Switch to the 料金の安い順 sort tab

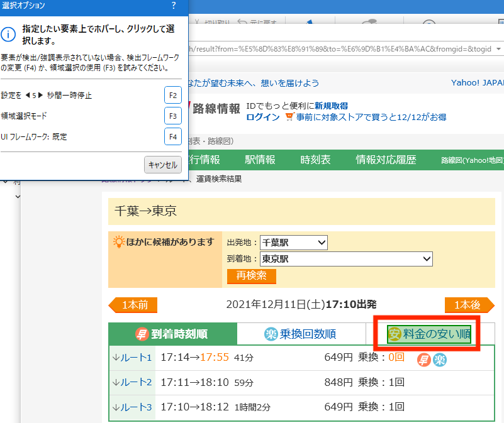pos(429,334)
